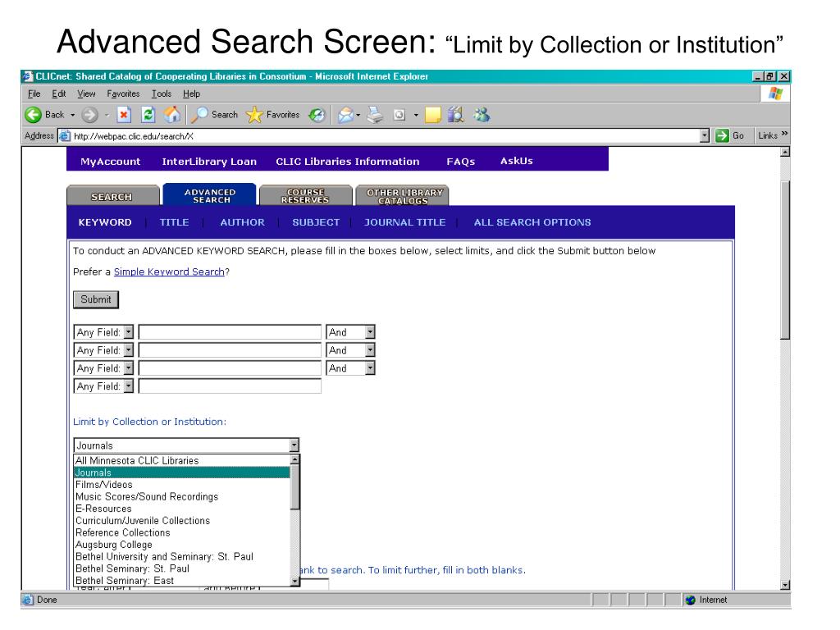Open the Favorites menu
Viewport: 840px width, 630px height.
click(x=123, y=94)
